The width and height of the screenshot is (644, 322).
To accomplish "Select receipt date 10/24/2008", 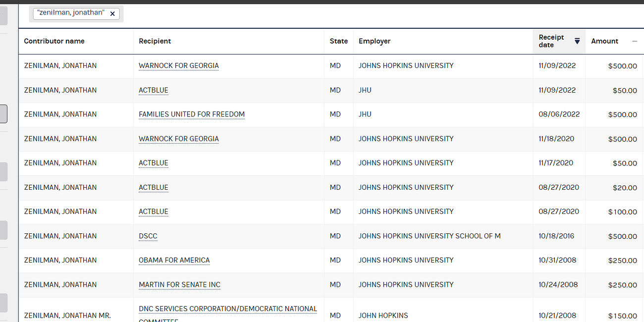I will click(558, 285).
